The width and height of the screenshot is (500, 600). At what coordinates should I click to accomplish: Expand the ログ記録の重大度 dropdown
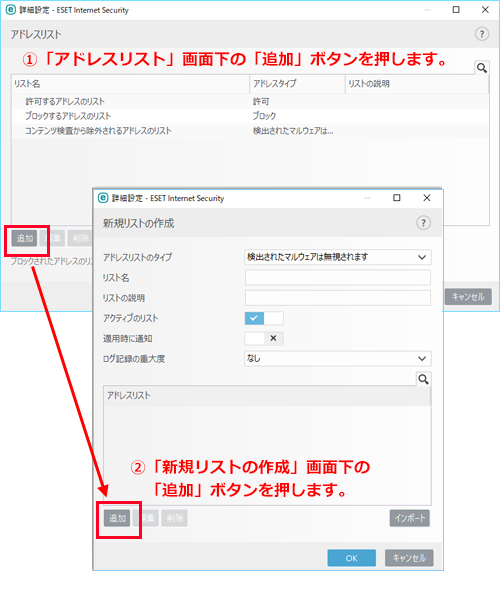(338, 359)
